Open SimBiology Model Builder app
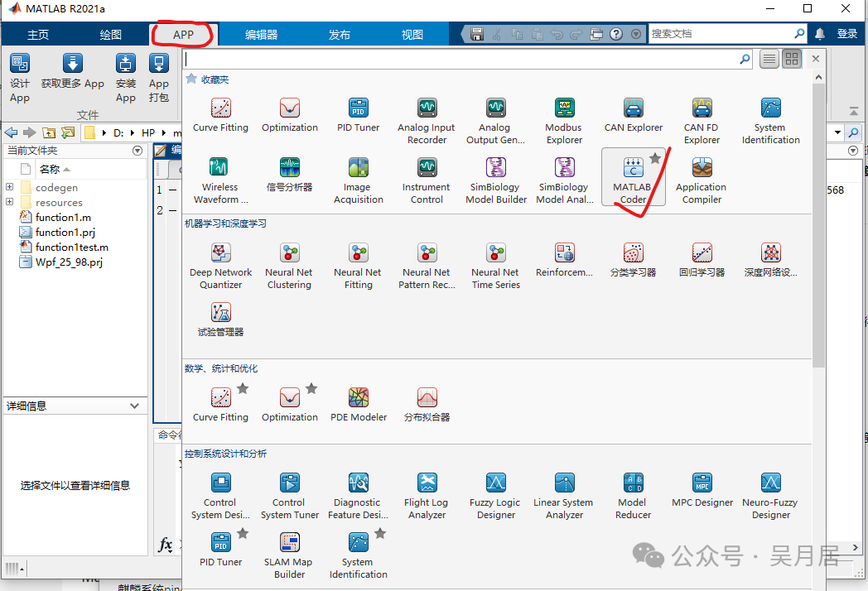Viewport: 868px width, 591px height. point(495,181)
